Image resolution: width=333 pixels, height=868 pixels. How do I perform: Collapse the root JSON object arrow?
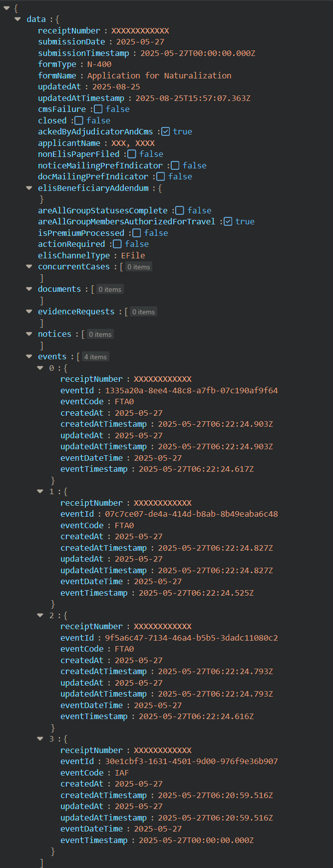6,8
